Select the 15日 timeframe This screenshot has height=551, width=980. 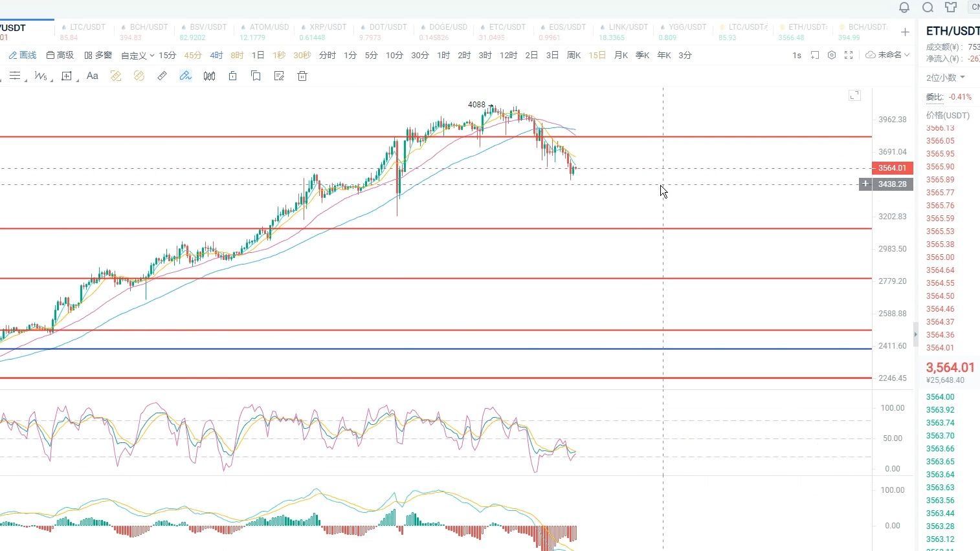pyautogui.click(x=597, y=56)
